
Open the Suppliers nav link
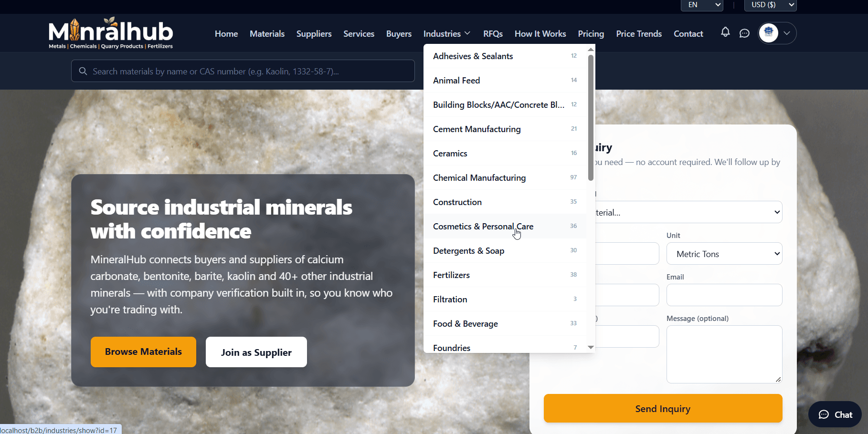tap(314, 33)
